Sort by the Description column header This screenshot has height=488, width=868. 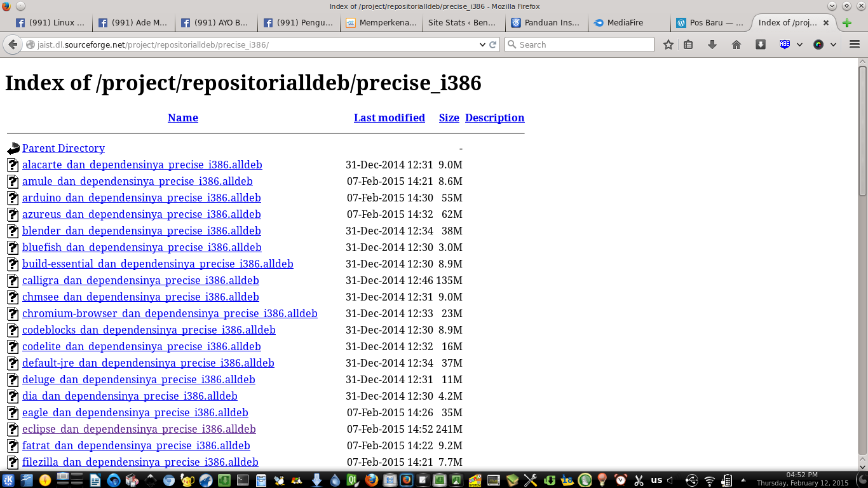(x=495, y=118)
